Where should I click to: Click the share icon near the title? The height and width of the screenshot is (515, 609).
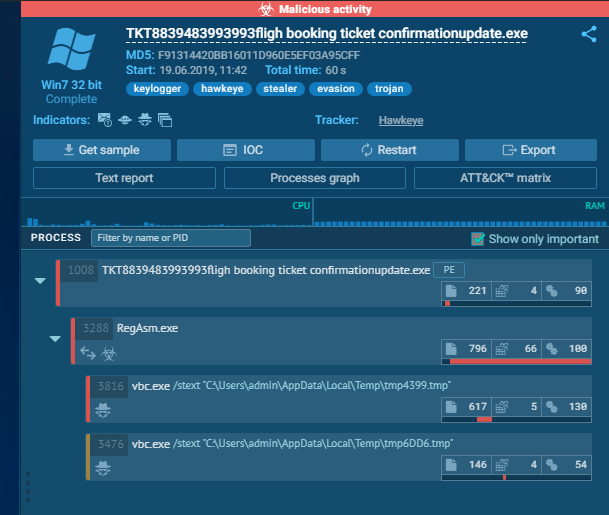pyautogui.click(x=589, y=34)
